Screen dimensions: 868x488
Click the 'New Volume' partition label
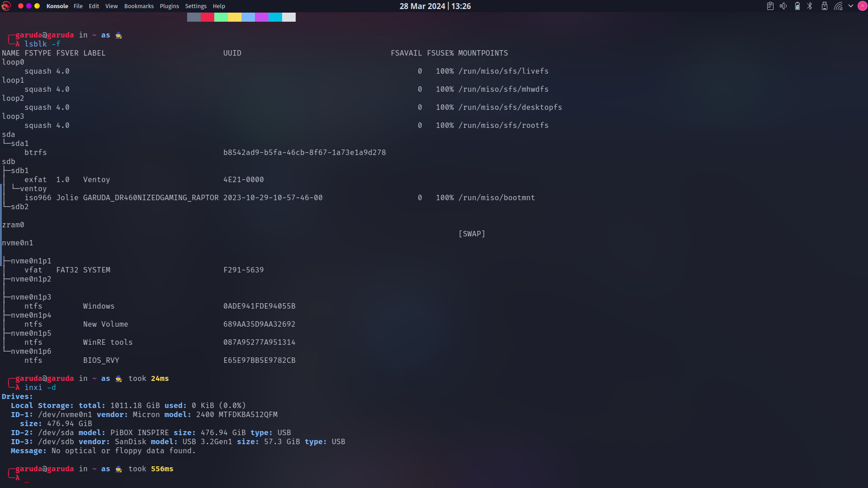(x=105, y=324)
